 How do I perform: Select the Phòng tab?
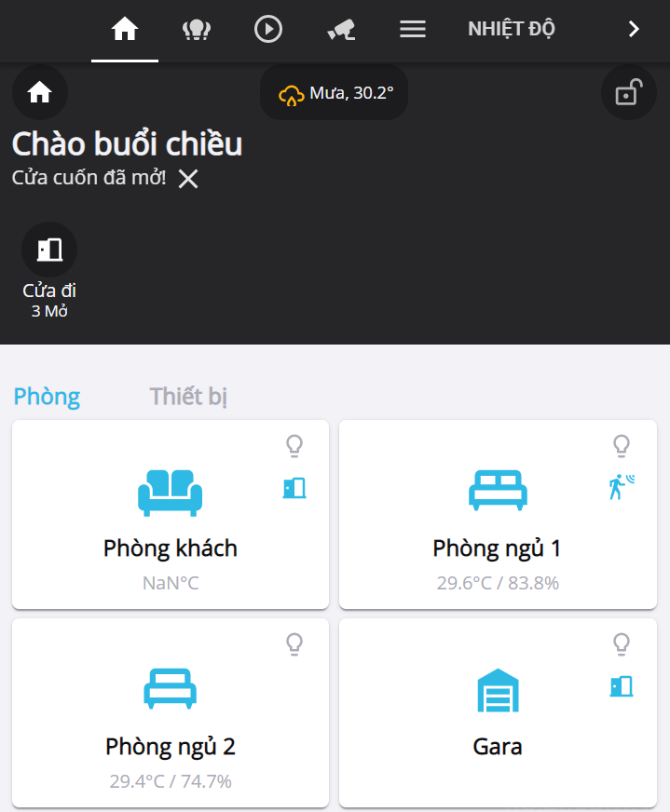(47, 397)
